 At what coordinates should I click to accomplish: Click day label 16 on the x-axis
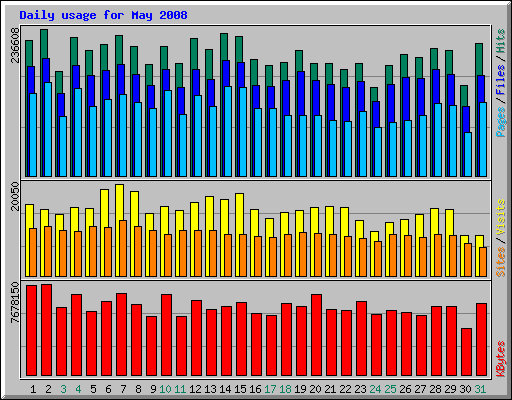(x=255, y=389)
